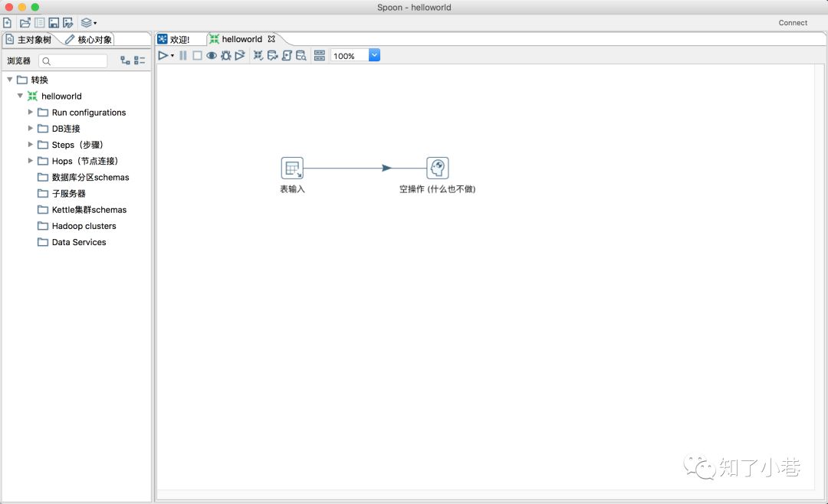The image size is (828, 504).
Task: Select the 子服务器 folder
Action: click(x=62, y=194)
